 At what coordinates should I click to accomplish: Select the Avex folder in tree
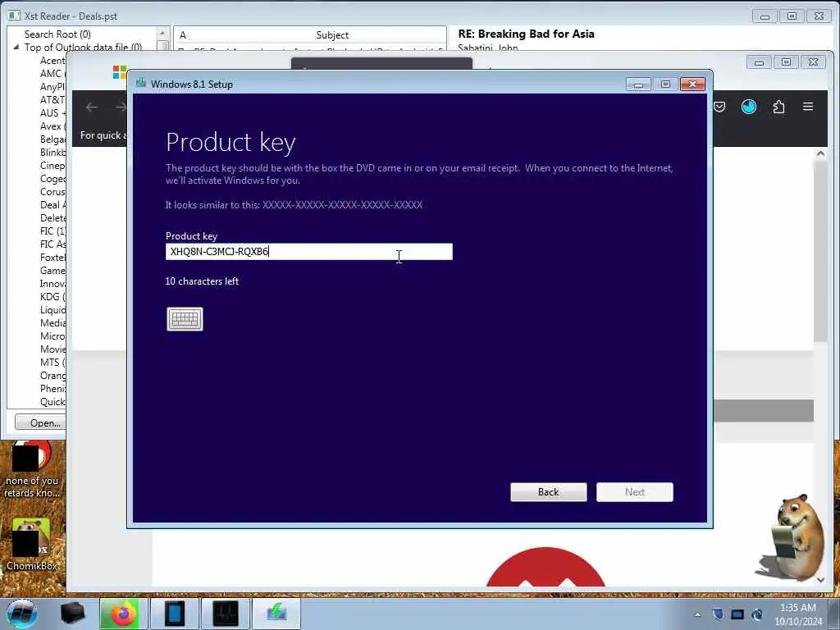(x=52, y=126)
